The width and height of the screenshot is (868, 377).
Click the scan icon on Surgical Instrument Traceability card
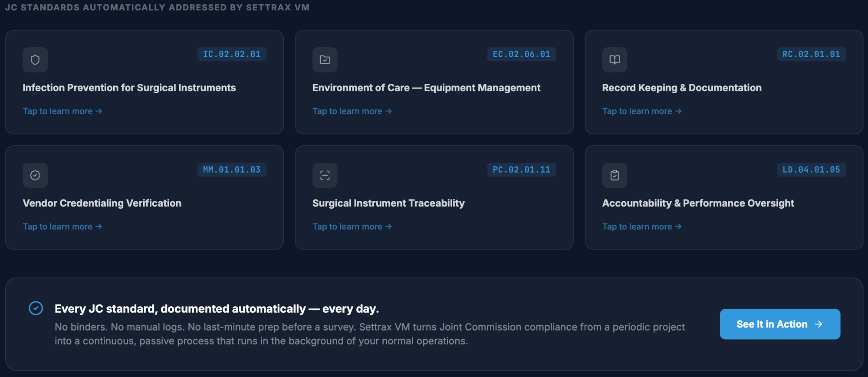point(325,175)
